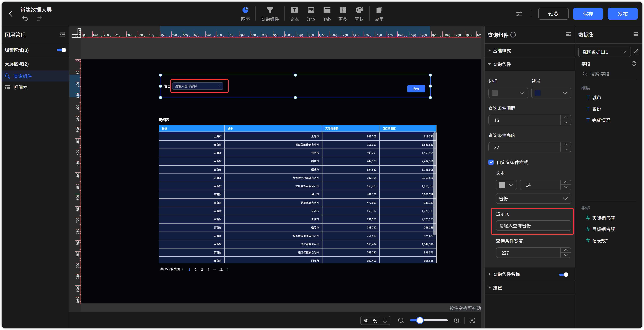Open the 省份 condition dropdown in panel
Viewport: 644px width, 330px height.
[533, 199]
